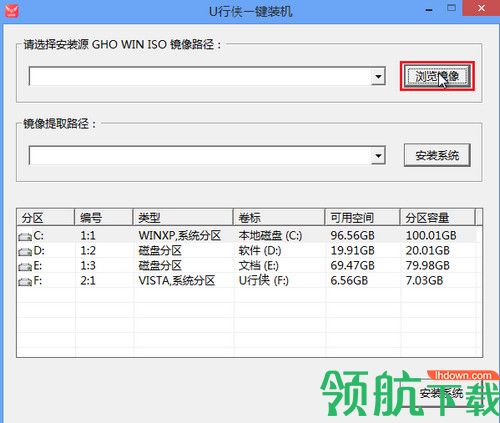Viewport: 500px width, 423px height.
Task: Click partition number 1:3
Action: tap(88, 266)
